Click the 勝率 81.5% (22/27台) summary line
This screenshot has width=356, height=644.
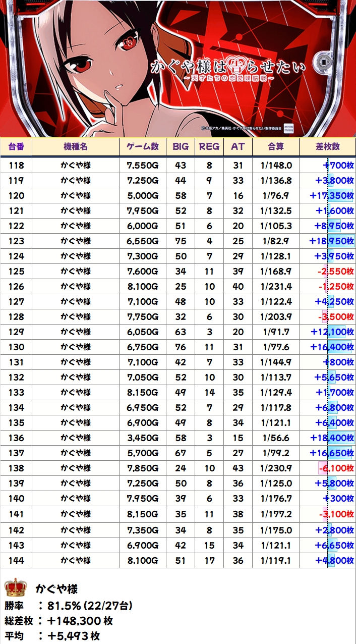(69, 605)
